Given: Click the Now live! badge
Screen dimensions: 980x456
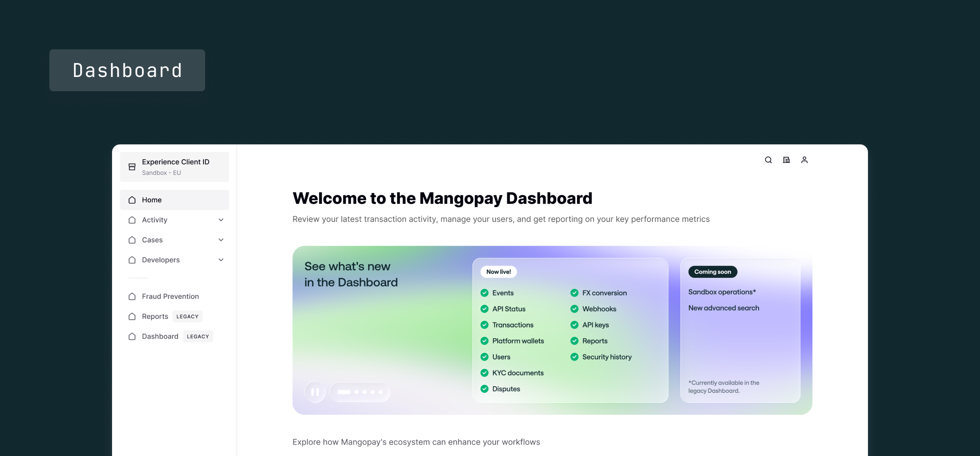Looking at the screenshot, I should click(499, 272).
